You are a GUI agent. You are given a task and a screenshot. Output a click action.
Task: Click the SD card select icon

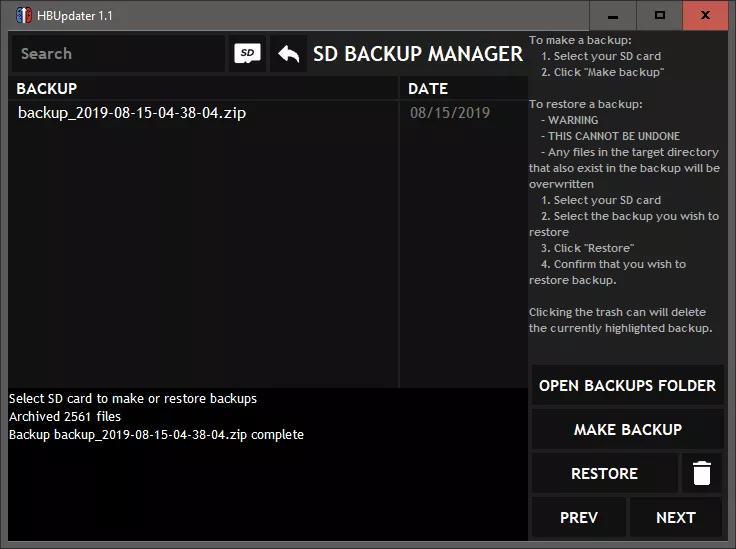click(x=248, y=54)
